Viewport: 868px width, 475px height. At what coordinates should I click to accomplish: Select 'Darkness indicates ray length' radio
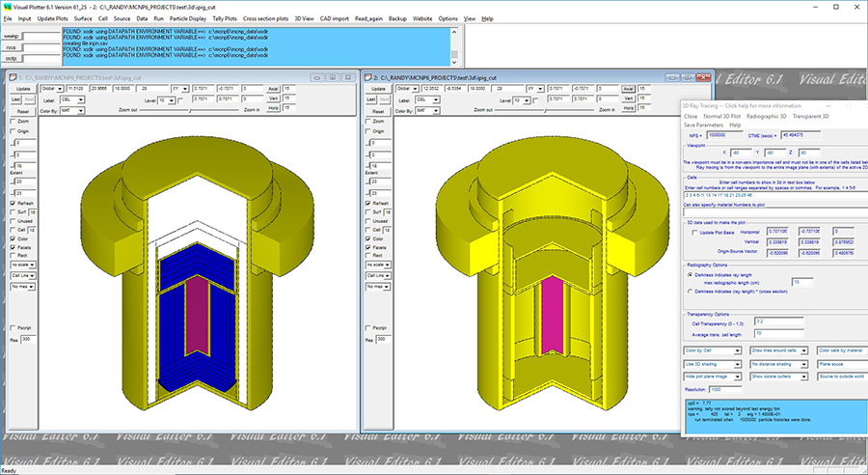[690, 275]
